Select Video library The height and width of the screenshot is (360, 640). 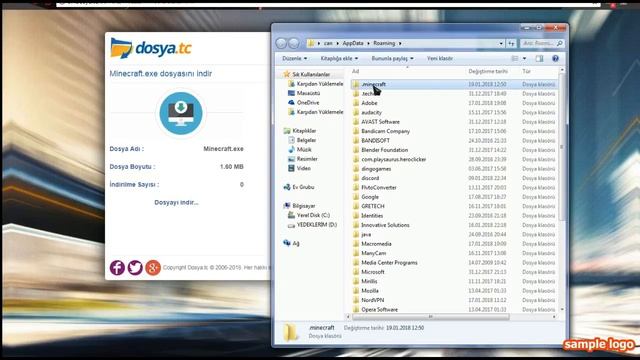[304, 169]
